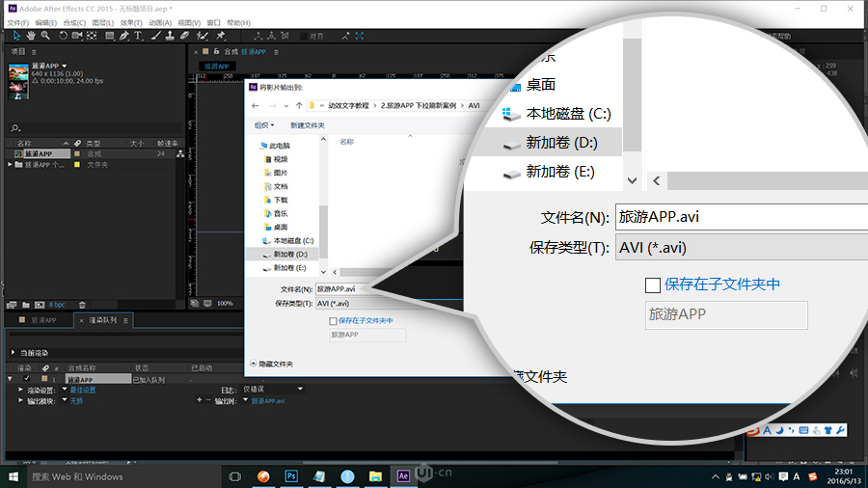Toggle render checkbox for 旅游APP queue item
This screenshot has width=868, height=488.
[x=26, y=379]
